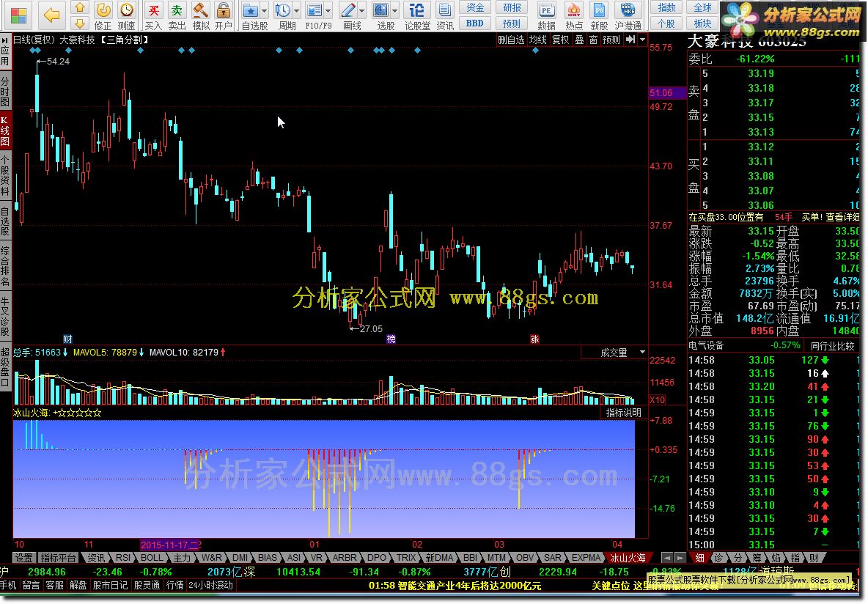Select the 综合排名 side tab
868x604 pixels.
click(x=5, y=267)
